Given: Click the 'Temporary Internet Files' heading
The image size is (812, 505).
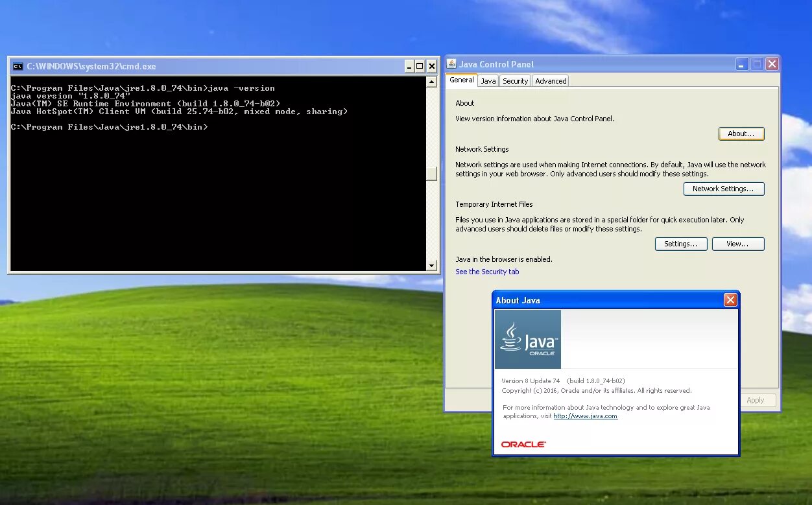Looking at the screenshot, I should tap(494, 204).
